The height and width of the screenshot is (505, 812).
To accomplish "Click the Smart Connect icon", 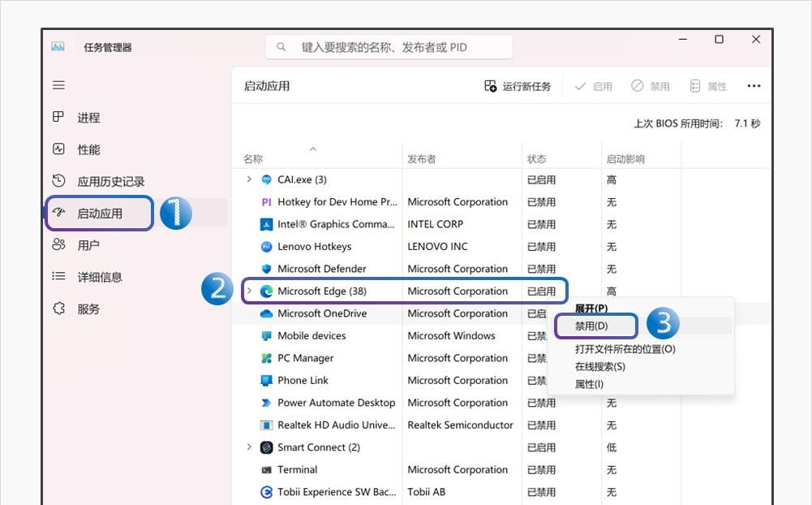I will point(266,447).
